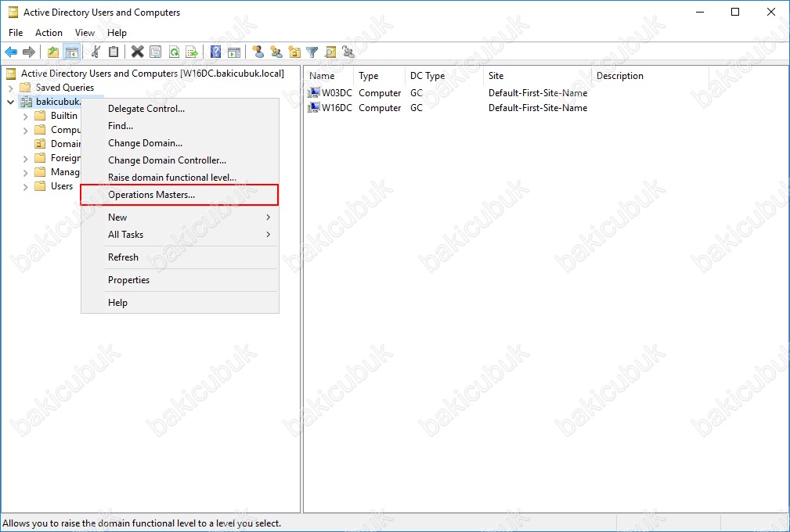Screen dimensions: 790x532
Task: Open the New submenu arrow
Action: [x=268, y=217]
